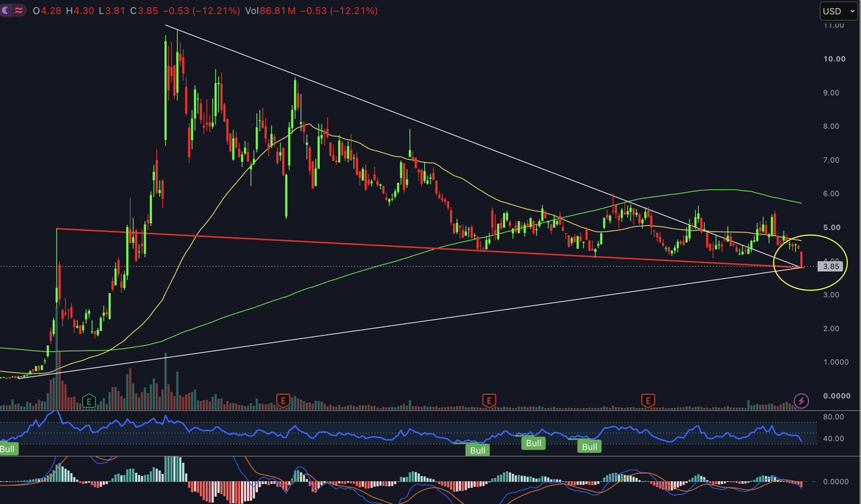Screen dimensions: 861x504
Task: Click the high value H4.30
Action: [x=79, y=11]
